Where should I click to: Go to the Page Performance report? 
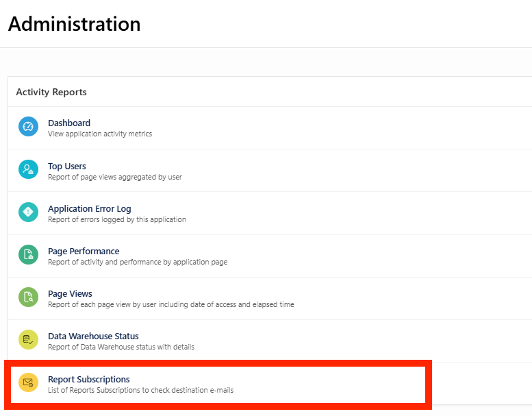pyautogui.click(x=84, y=251)
